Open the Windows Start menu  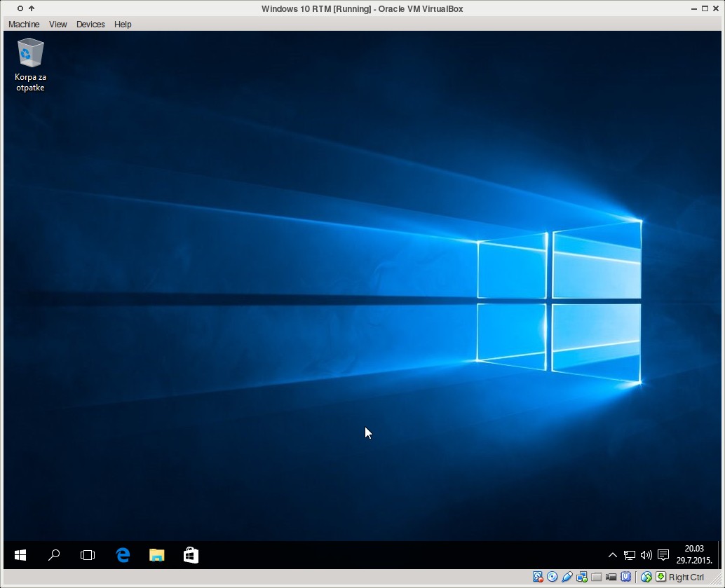pos(20,555)
